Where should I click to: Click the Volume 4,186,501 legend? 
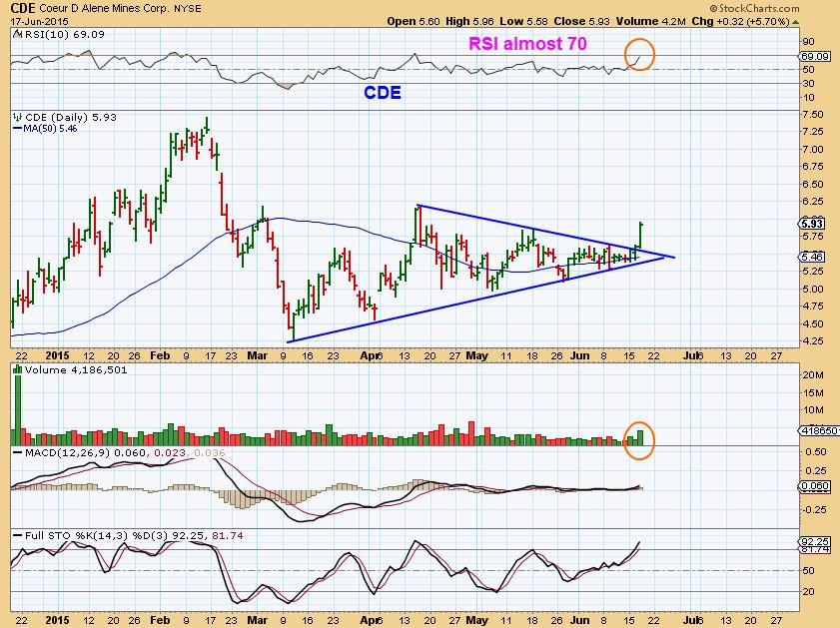coord(76,370)
